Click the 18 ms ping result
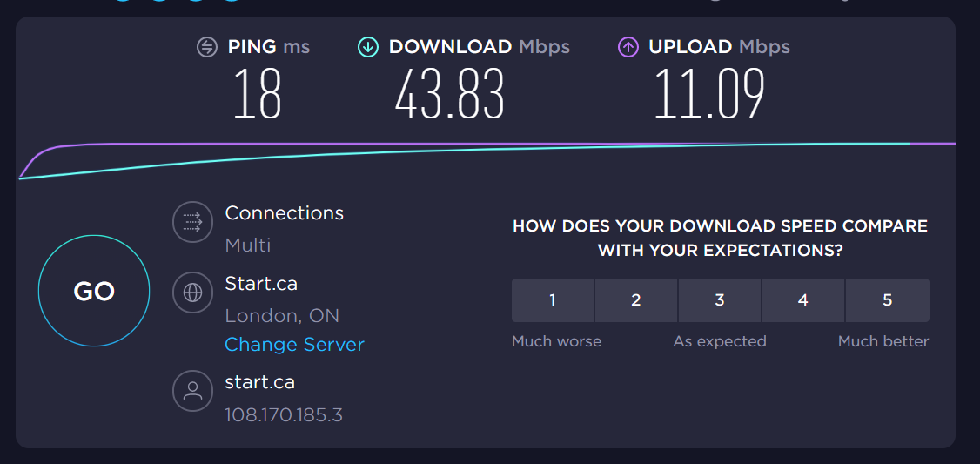Image resolution: width=980 pixels, height=464 pixels. [x=257, y=94]
